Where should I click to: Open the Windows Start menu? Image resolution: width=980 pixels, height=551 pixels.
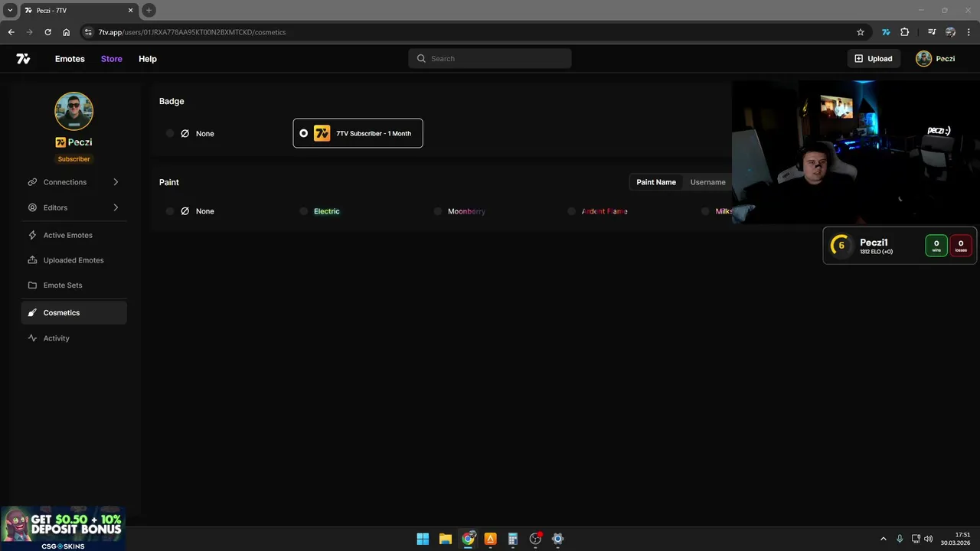pos(423,539)
